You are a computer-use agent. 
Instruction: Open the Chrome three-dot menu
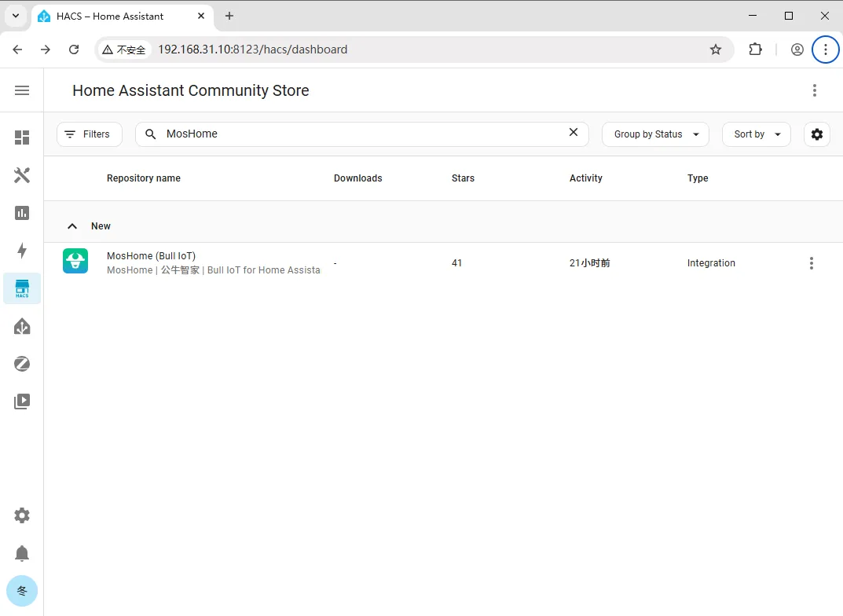tap(826, 49)
